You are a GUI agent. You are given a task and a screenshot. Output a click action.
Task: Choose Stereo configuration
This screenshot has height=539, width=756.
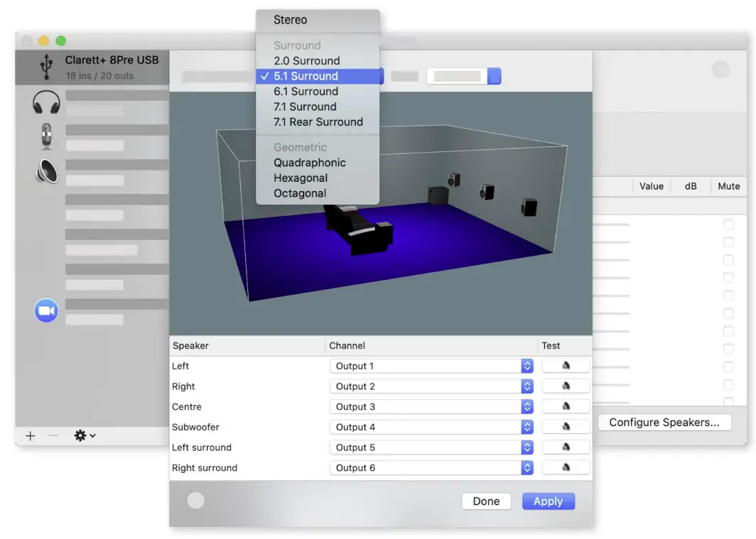pos(318,20)
